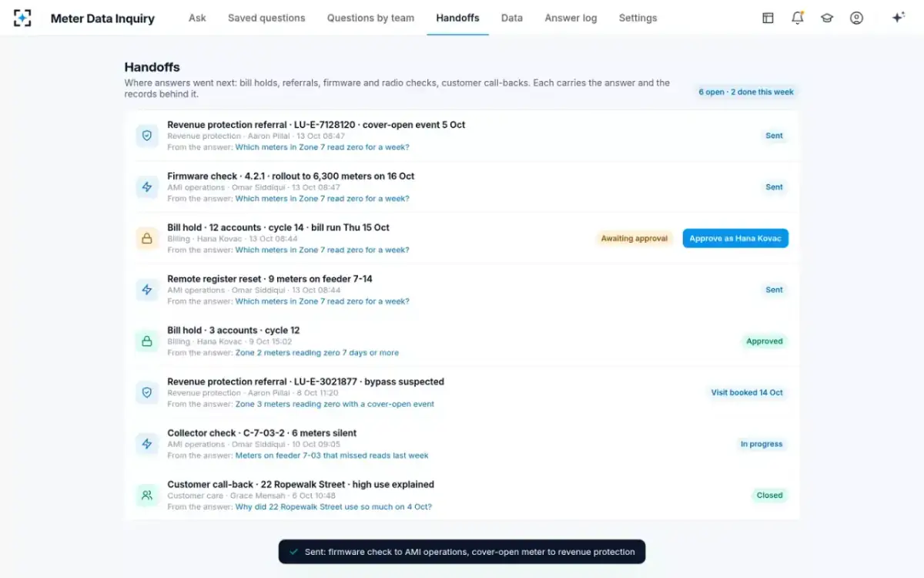Click the Visit booked 14 Oct badge

[x=746, y=393]
